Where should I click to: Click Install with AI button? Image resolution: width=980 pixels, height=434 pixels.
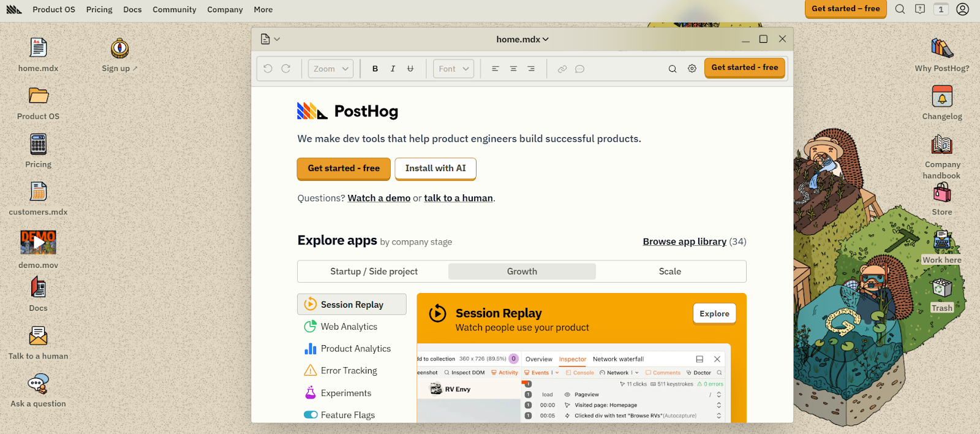point(435,169)
